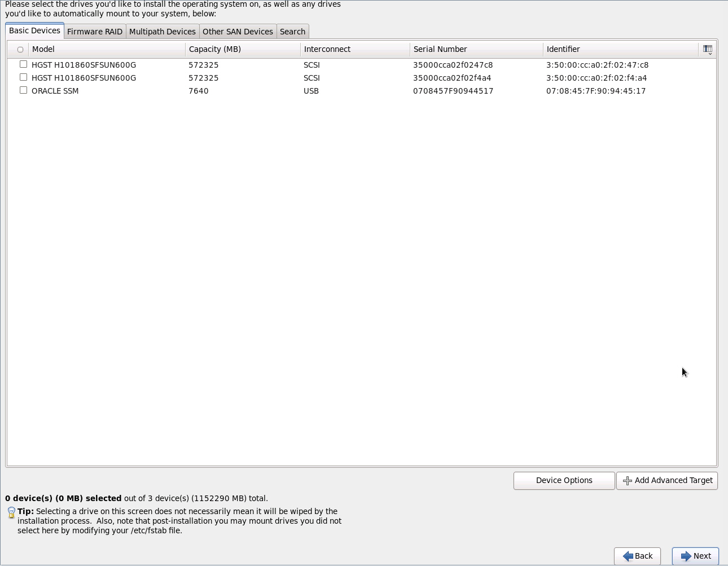Click the blue back arrow icon on Back

628,556
